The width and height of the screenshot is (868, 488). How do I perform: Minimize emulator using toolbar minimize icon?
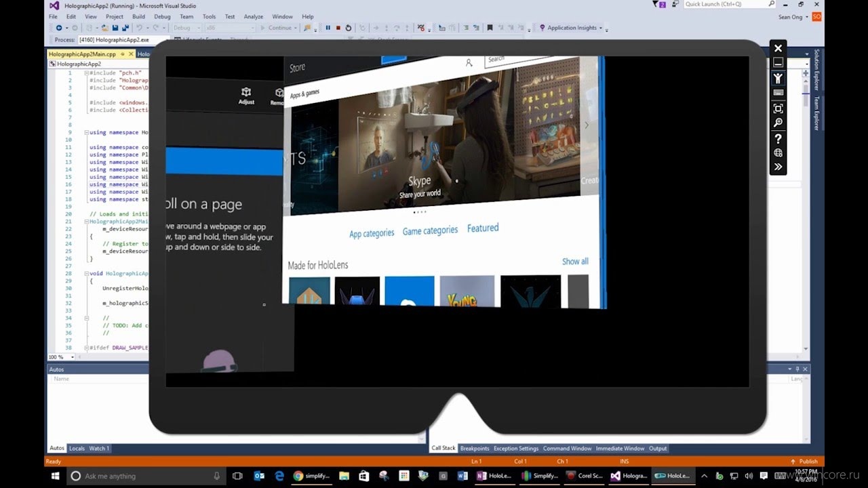(x=778, y=62)
